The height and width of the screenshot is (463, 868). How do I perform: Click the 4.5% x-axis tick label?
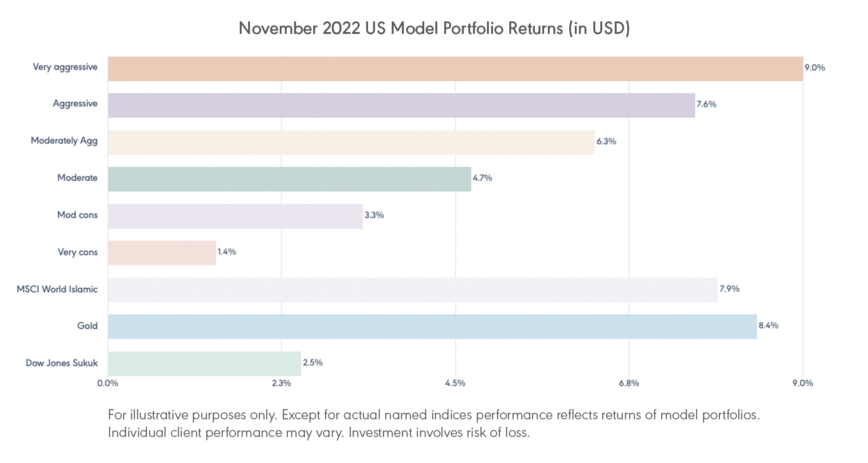click(x=455, y=383)
